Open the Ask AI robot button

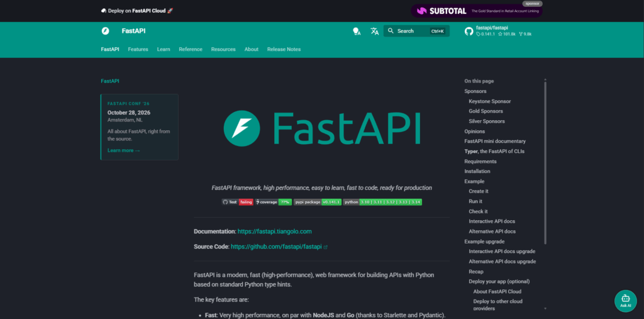pyautogui.click(x=626, y=301)
